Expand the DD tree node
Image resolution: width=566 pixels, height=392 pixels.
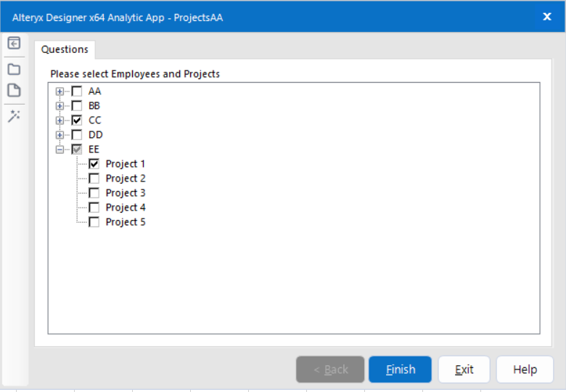[x=60, y=135]
